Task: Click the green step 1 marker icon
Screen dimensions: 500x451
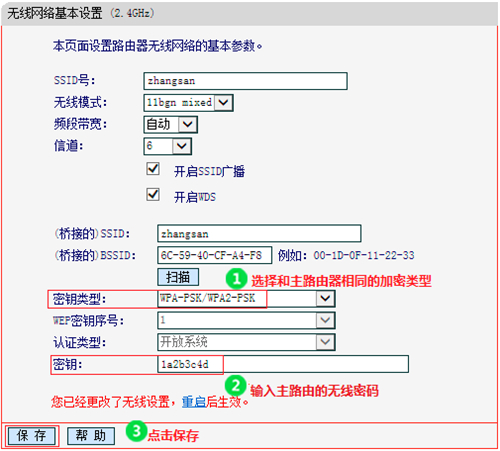Action: point(236,279)
